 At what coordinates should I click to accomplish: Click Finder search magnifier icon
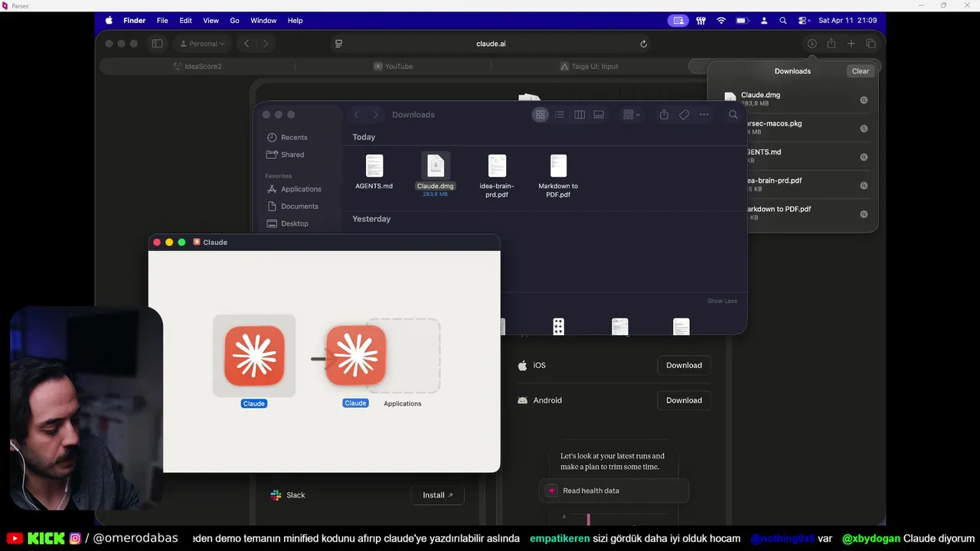click(733, 115)
